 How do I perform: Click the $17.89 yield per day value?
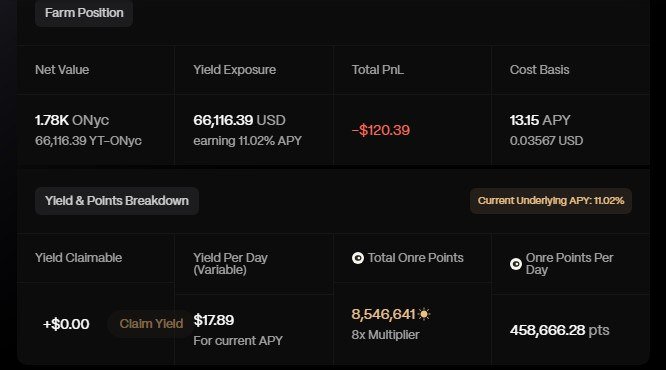pos(214,320)
